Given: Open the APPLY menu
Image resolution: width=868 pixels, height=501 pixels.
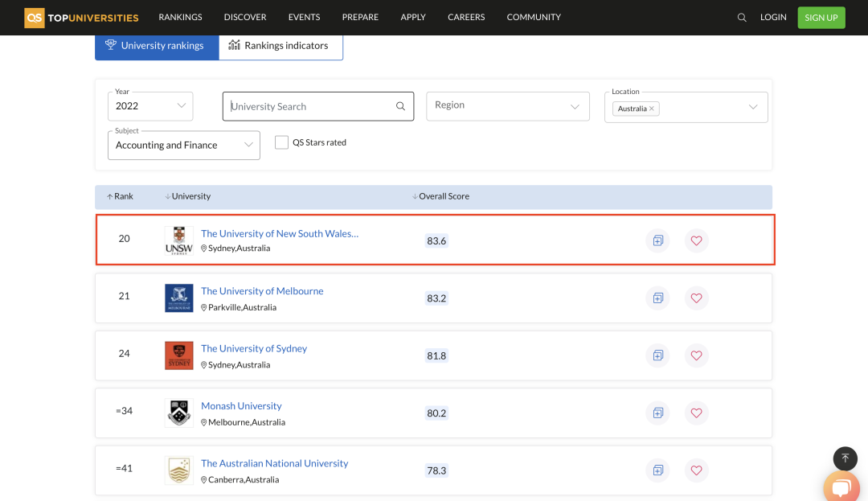Looking at the screenshot, I should (x=413, y=17).
